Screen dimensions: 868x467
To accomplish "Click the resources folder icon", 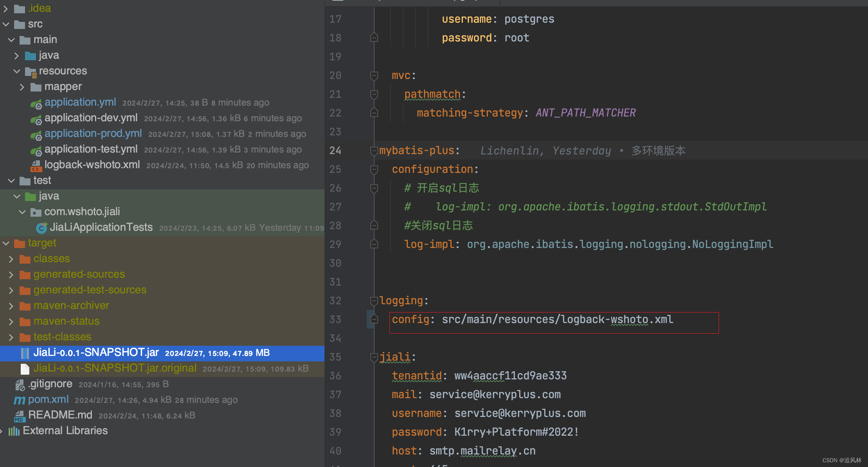I will (31, 72).
